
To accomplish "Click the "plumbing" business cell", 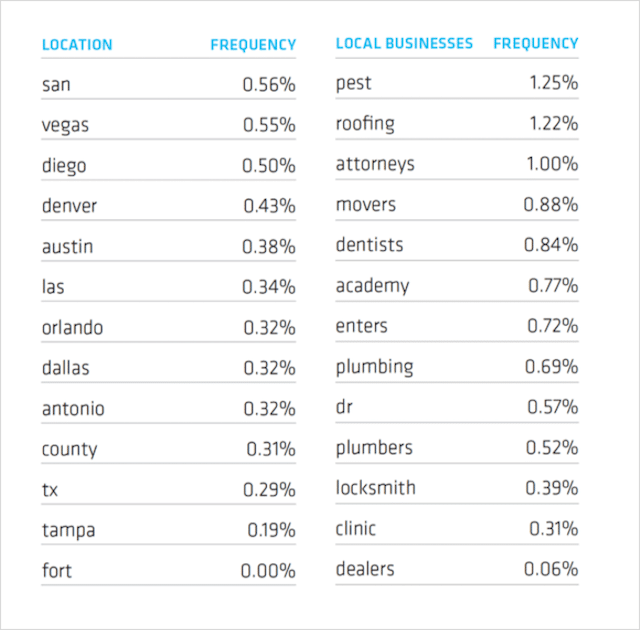I will click(x=374, y=366).
